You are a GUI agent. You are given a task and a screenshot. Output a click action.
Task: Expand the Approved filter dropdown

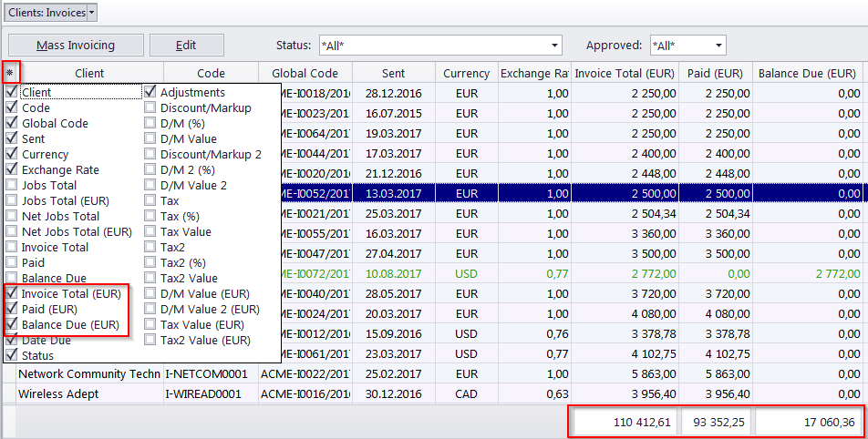[x=718, y=46]
